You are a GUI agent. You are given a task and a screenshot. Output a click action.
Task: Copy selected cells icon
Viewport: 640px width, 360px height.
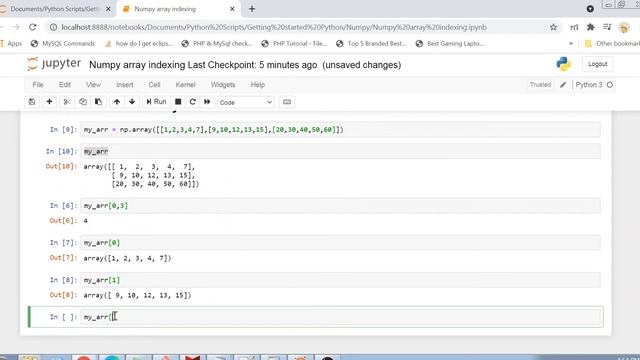tap(83, 102)
